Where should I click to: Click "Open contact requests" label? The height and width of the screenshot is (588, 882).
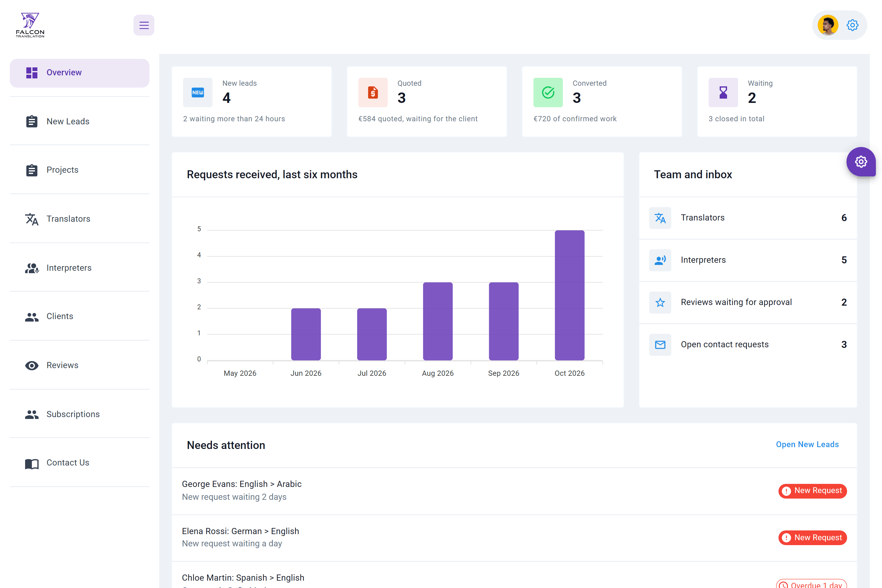725,345
